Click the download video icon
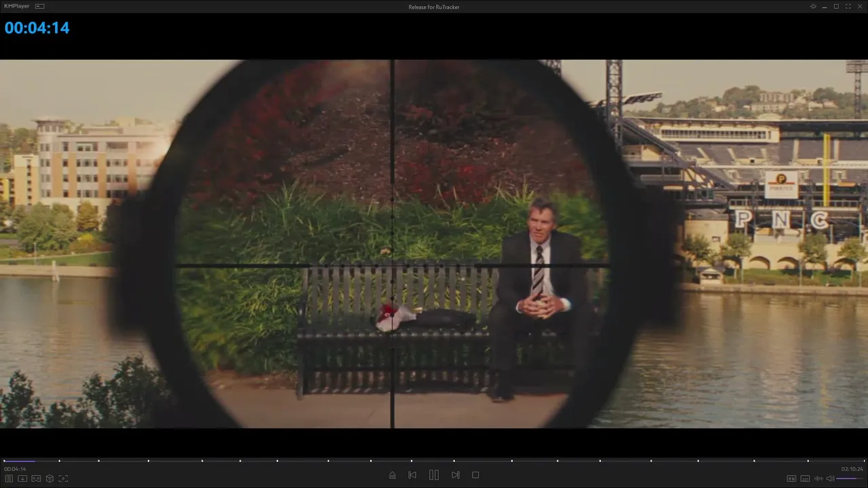868x488 pixels. click(22, 479)
